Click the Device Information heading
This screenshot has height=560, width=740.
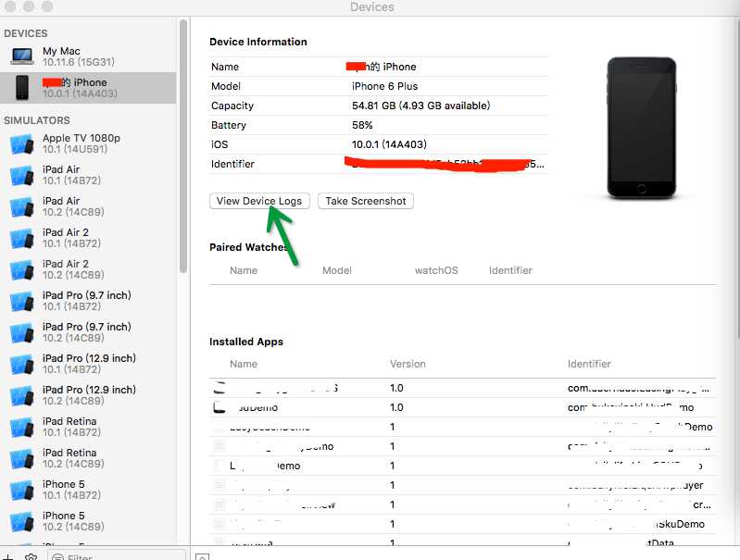tap(258, 42)
